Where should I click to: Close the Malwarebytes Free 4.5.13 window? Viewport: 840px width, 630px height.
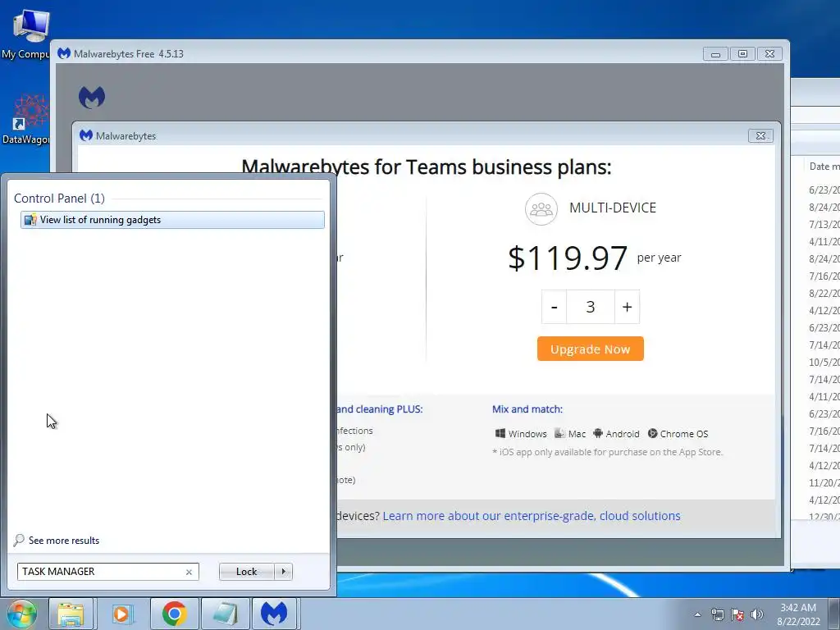tap(769, 54)
